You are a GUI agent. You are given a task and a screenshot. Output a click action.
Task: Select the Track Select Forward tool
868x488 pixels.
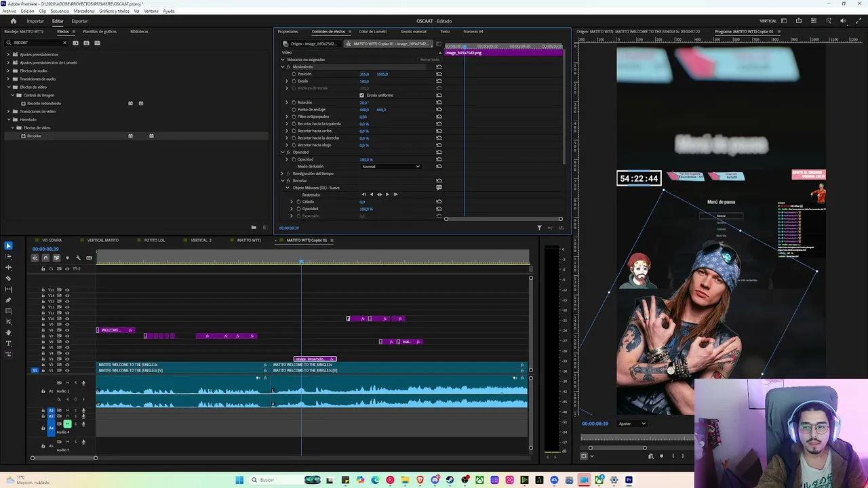pos(8,257)
